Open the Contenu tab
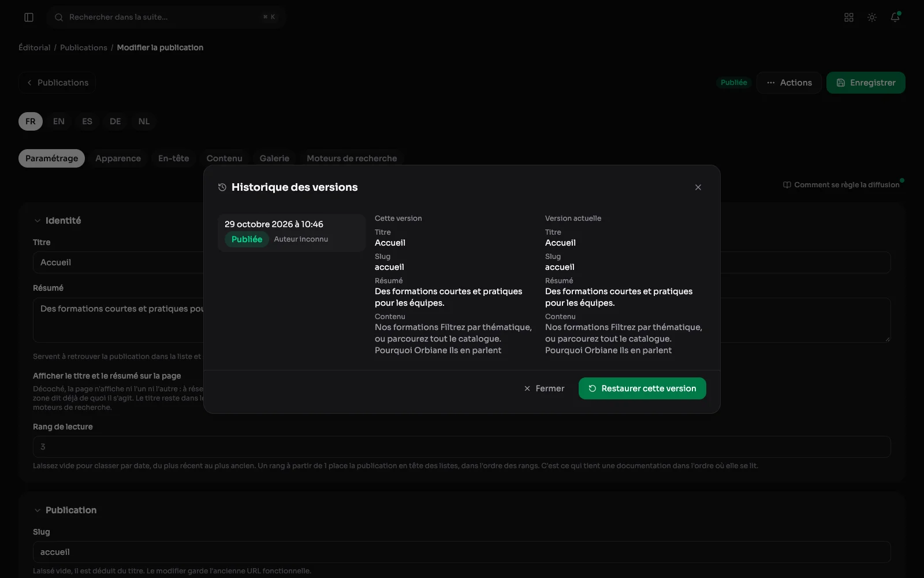The height and width of the screenshot is (578, 924). click(x=225, y=158)
